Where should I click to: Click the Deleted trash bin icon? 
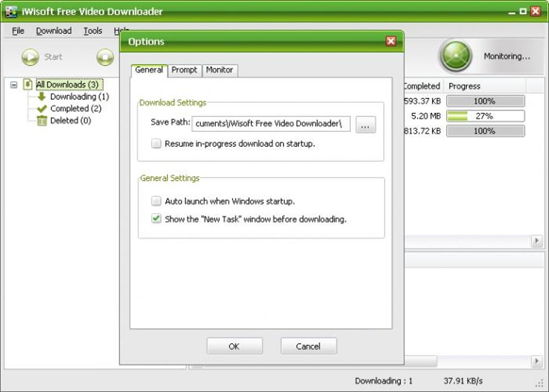click(41, 120)
